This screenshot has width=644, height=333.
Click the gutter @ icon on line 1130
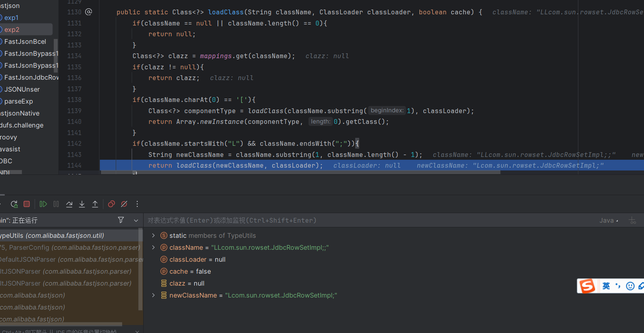[89, 12]
